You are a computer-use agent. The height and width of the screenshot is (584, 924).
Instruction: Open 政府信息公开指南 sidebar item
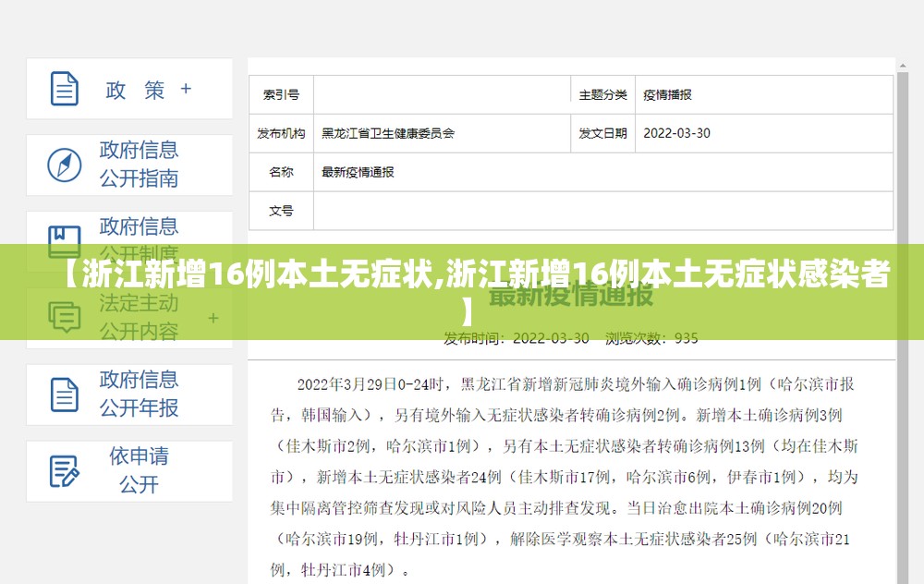(x=129, y=165)
